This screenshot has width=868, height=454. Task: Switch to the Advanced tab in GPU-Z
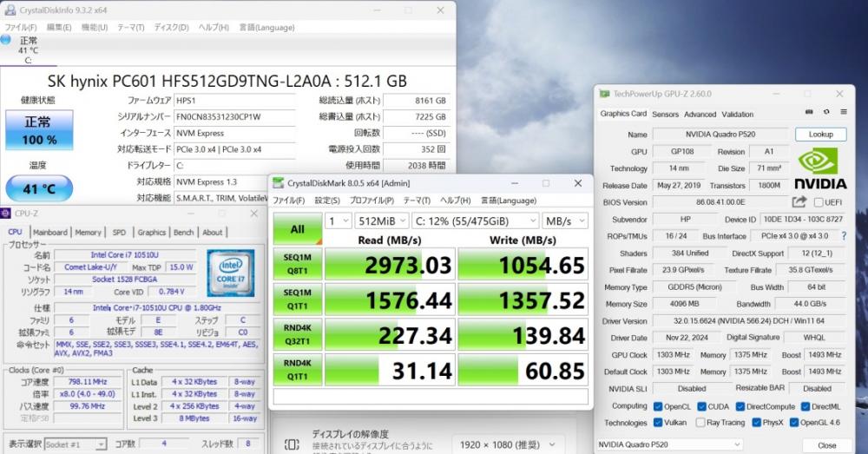700,114
